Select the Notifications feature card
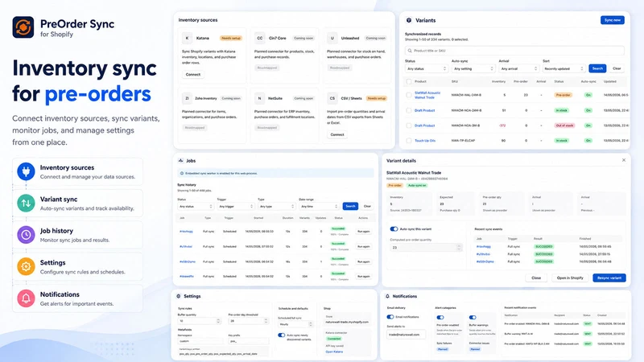Image resolution: width=644 pixels, height=362 pixels. click(x=77, y=298)
